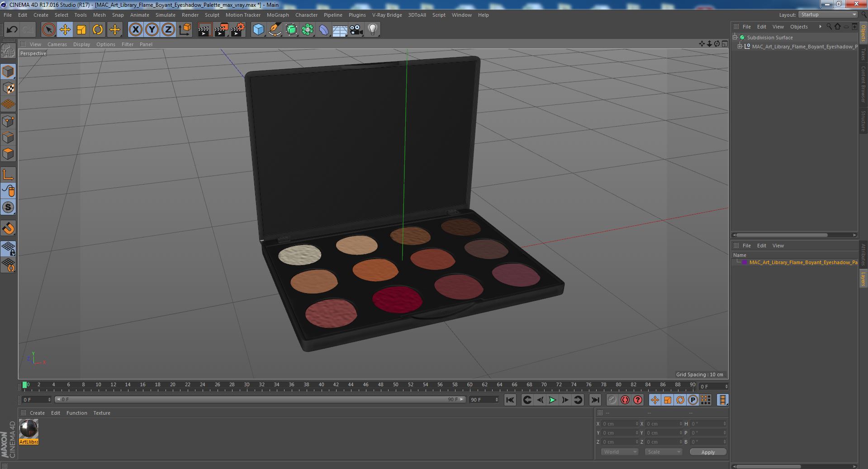The width and height of the screenshot is (868, 469).
Task: Switch to Polygons mode
Action: 8,154
